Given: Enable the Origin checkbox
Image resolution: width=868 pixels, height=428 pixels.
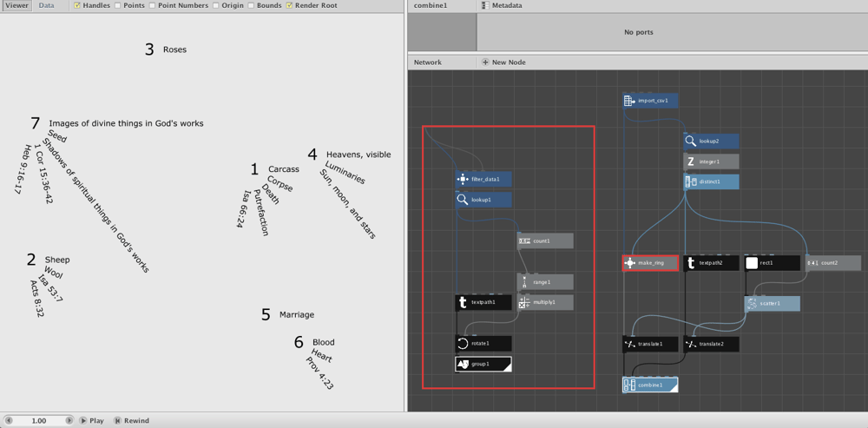Looking at the screenshot, I should (216, 5).
